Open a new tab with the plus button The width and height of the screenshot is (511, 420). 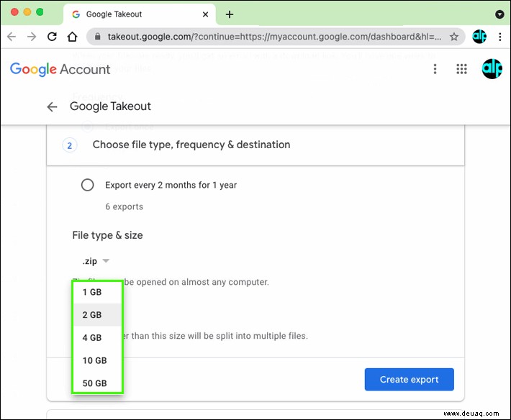click(230, 14)
